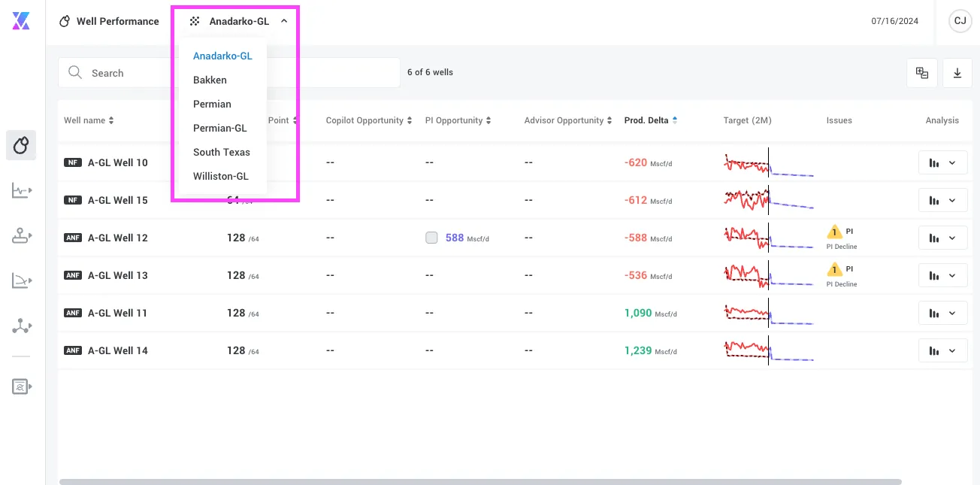This screenshot has height=485, width=980.
Task: Click the app logo in the sidebar top
Action: click(x=21, y=21)
